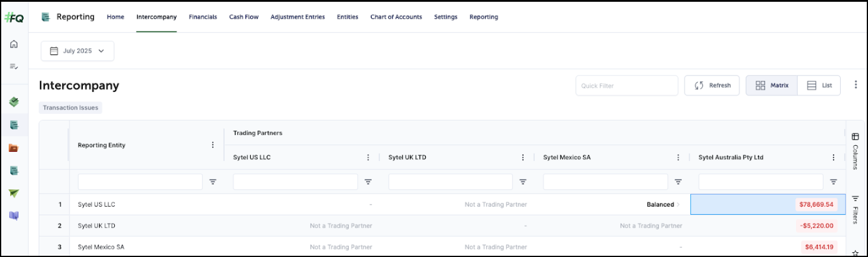Expand the Columns side panel
This screenshot has width=868, height=257.
point(855,151)
